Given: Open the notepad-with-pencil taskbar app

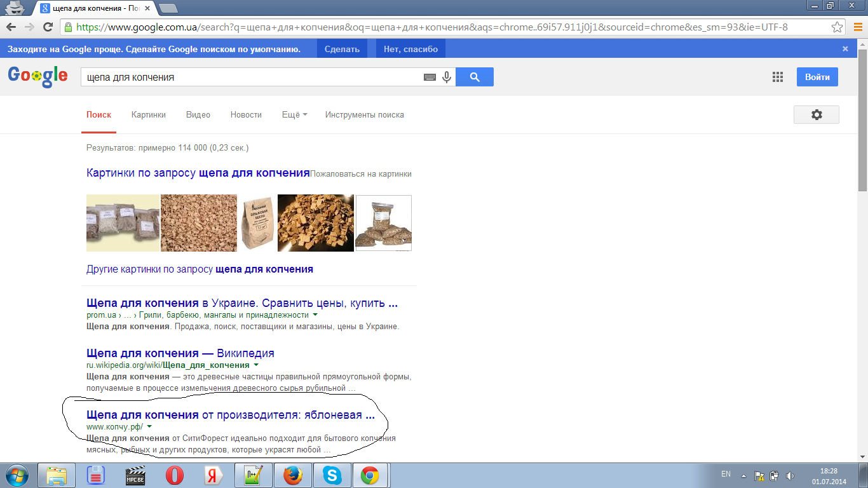Looking at the screenshot, I should [x=254, y=475].
